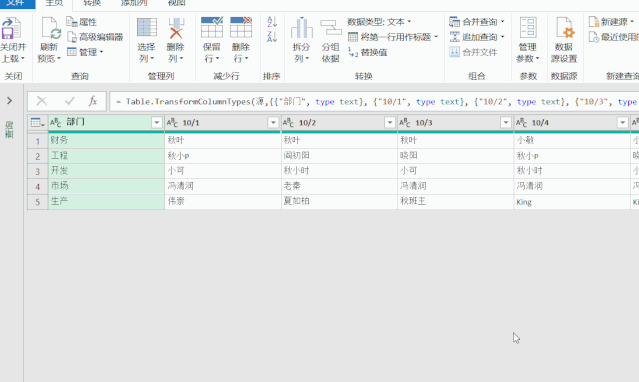
Task: Click the ABC type icon of 10/1 column
Action: point(172,122)
